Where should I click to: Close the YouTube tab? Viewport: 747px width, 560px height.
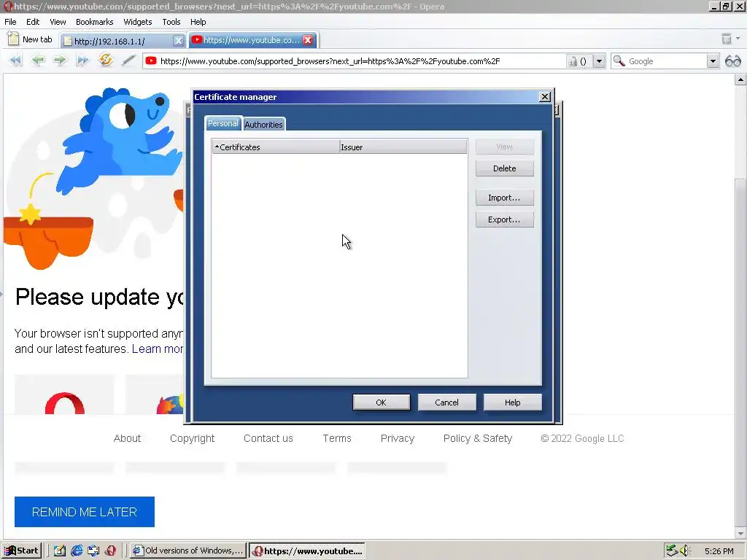pos(308,40)
